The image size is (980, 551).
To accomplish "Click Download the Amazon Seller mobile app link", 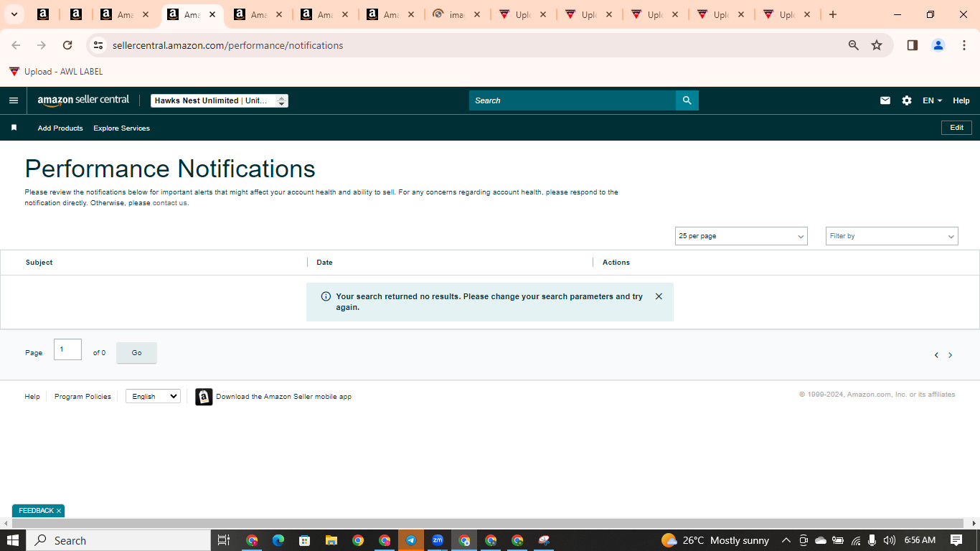I will (283, 397).
